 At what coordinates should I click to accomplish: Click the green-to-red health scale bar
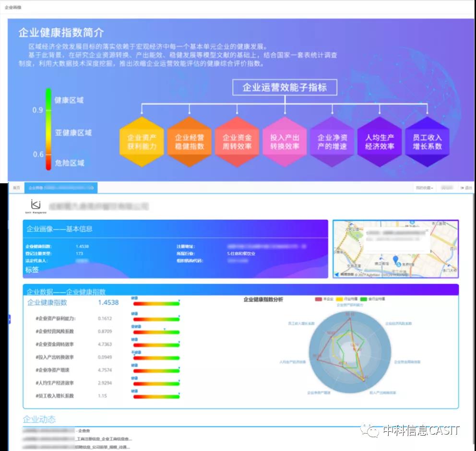tap(48, 129)
